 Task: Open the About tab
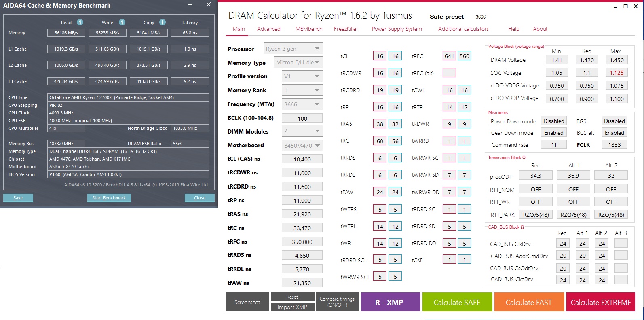tap(540, 29)
